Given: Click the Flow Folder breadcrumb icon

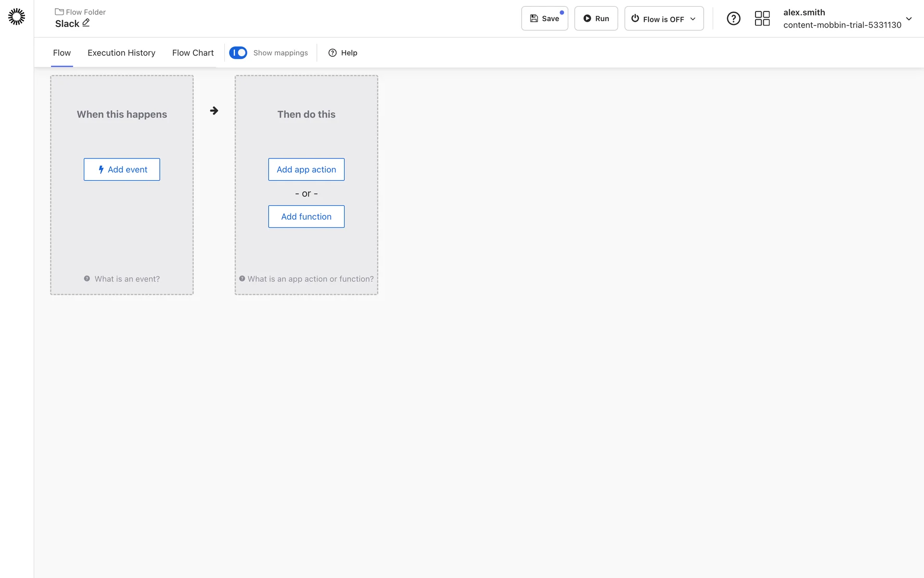Looking at the screenshot, I should [59, 12].
